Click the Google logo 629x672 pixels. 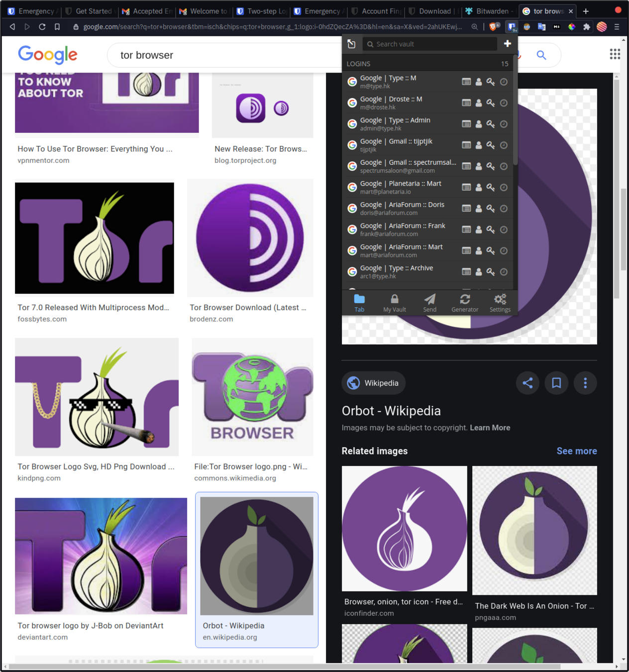(x=48, y=55)
